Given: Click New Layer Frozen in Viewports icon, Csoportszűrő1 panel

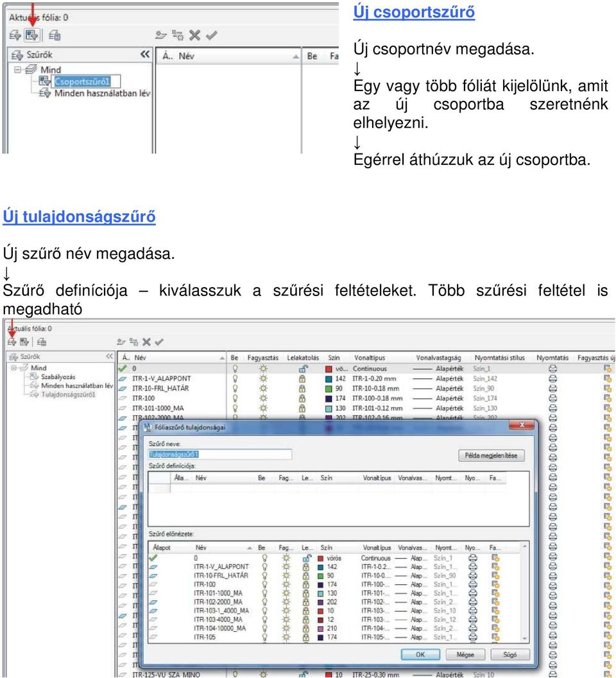Looking at the screenshot, I should (178, 35).
